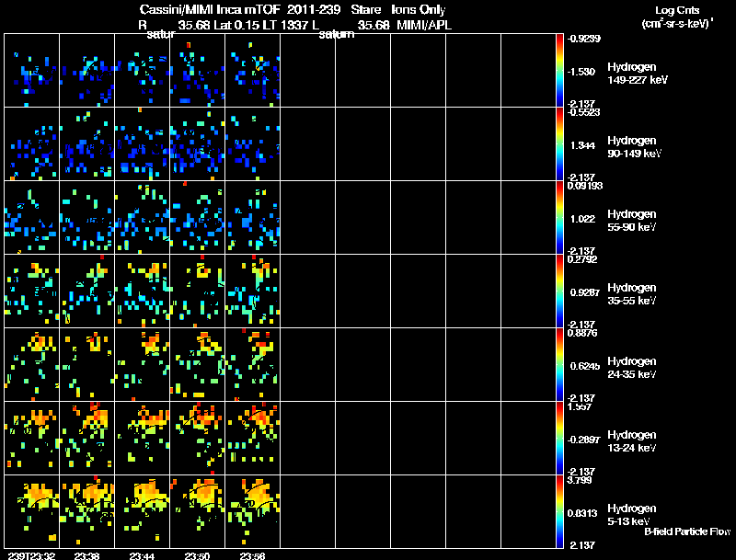Click the '55-90 keV' energy label
The width and height of the screenshot is (736, 560).
tap(631, 227)
